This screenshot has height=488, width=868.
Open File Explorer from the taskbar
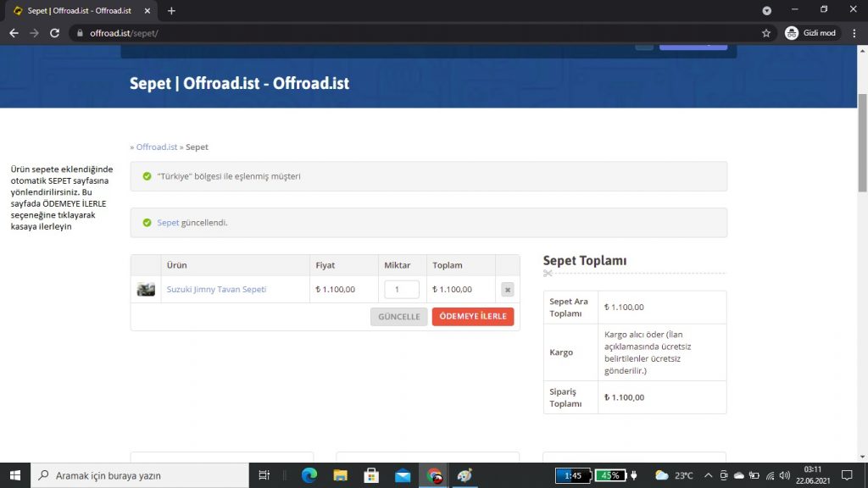coord(340,475)
